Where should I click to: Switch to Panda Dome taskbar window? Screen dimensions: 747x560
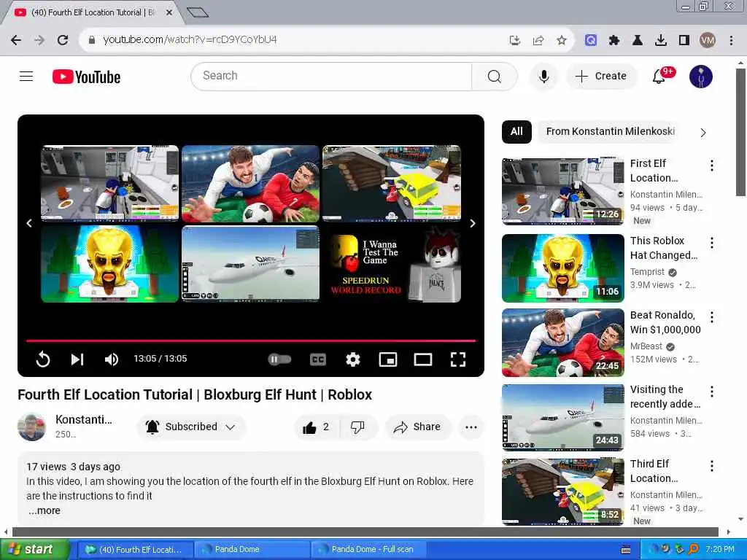[x=252, y=550]
